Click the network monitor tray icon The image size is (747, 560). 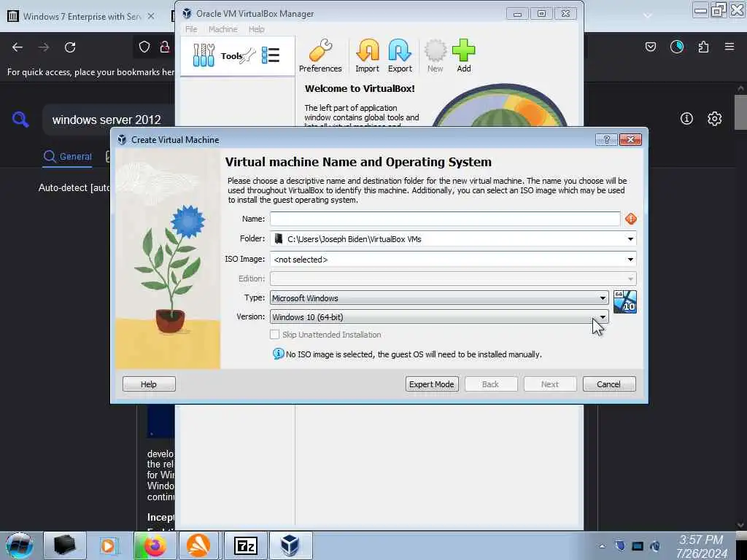pyautogui.click(x=638, y=546)
